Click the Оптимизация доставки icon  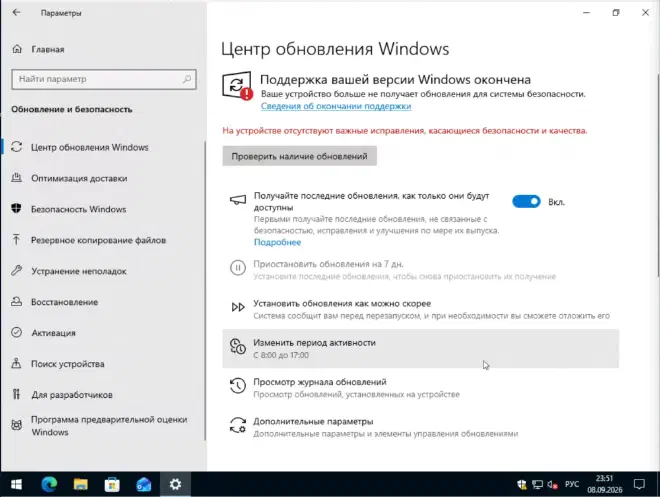click(x=16, y=178)
